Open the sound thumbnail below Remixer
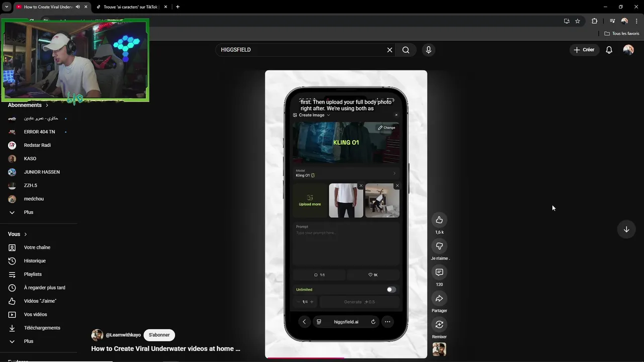This screenshot has height=362, width=644. [x=439, y=349]
